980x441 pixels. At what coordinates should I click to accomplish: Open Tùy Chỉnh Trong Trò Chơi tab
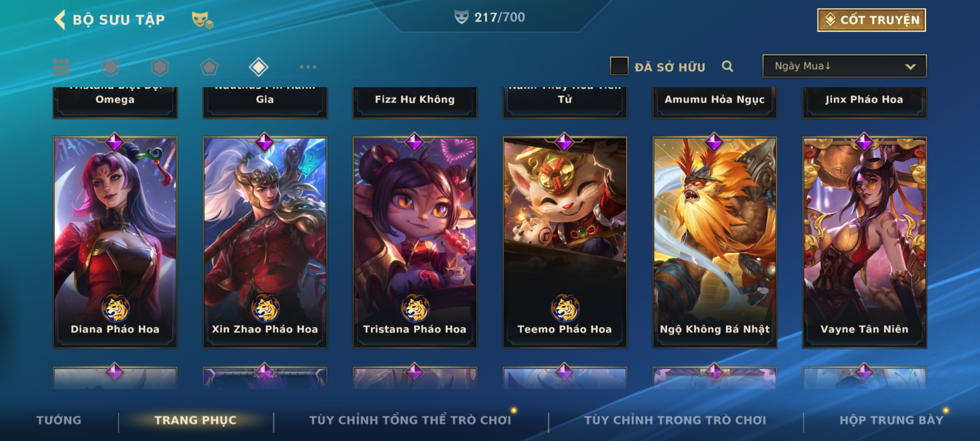click(675, 420)
